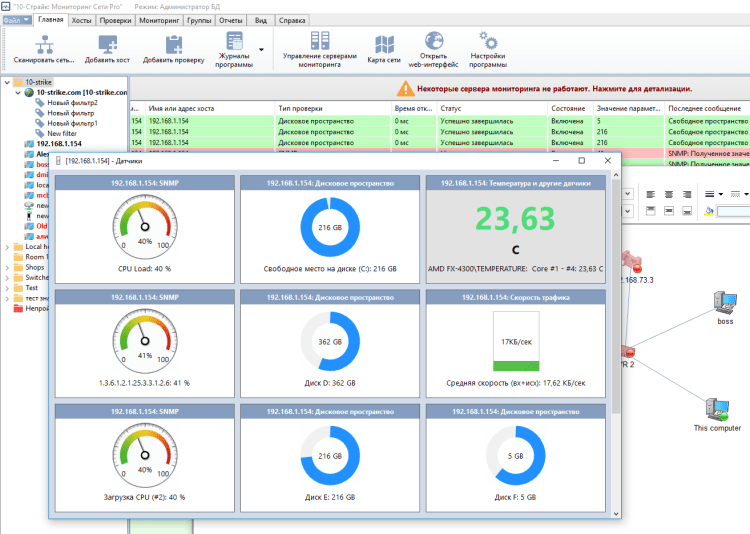The height and width of the screenshot is (534, 750).
Task: Open the Журналы программы dropdown arrow
Action: 262,48
